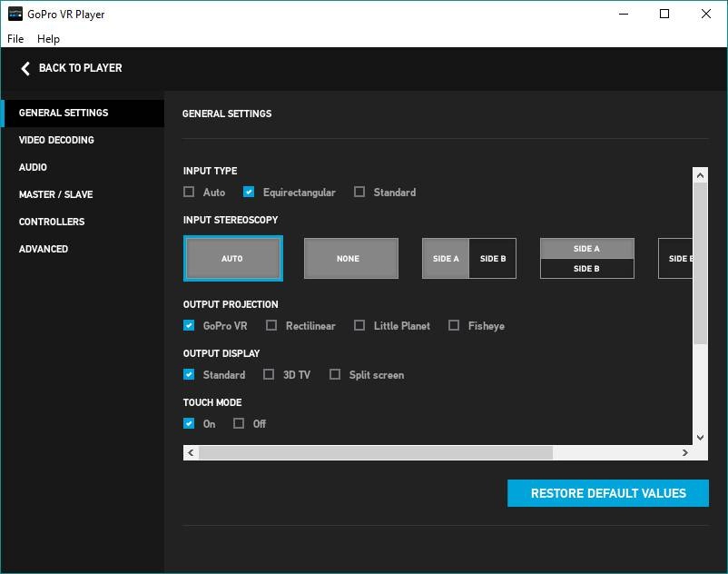Click vertical scrollbar up arrow
The image size is (728, 574).
coord(700,175)
